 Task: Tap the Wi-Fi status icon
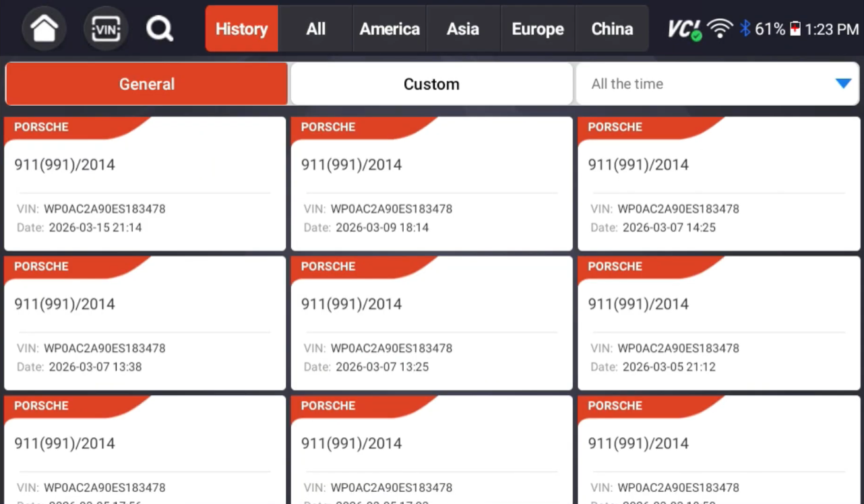tap(720, 29)
